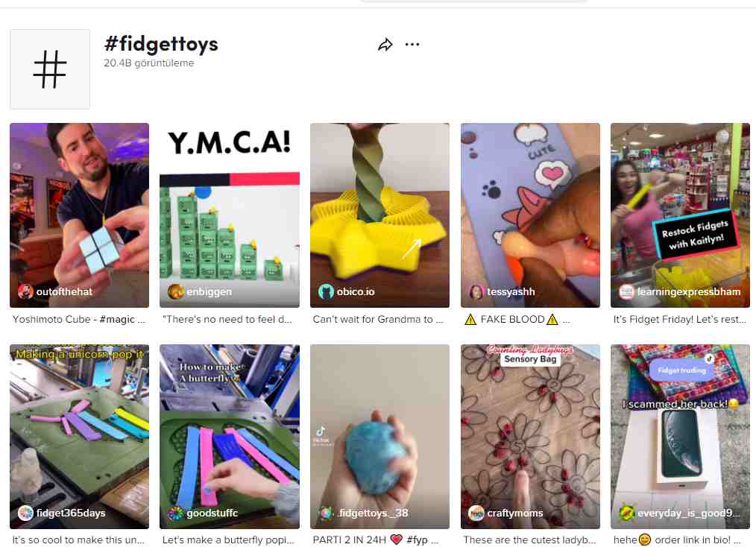Play the blue stress ball video
The height and width of the screenshot is (547, 756).
[380, 436]
